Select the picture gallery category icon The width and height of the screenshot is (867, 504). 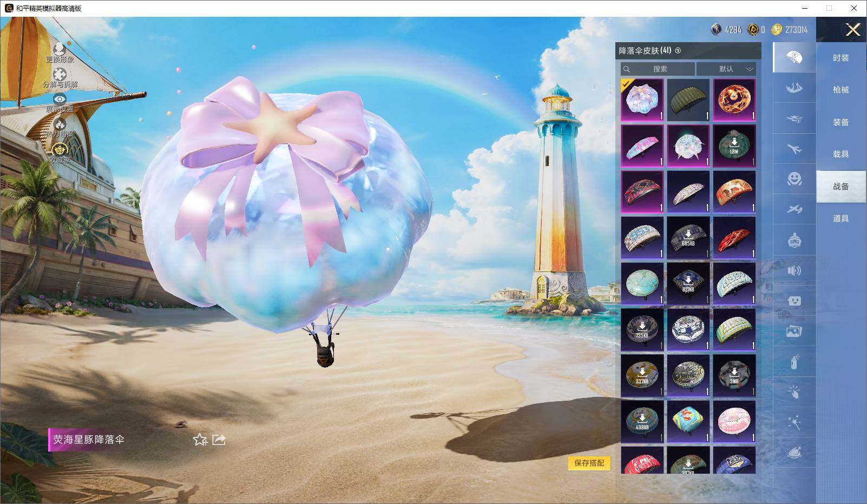click(x=794, y=331)
